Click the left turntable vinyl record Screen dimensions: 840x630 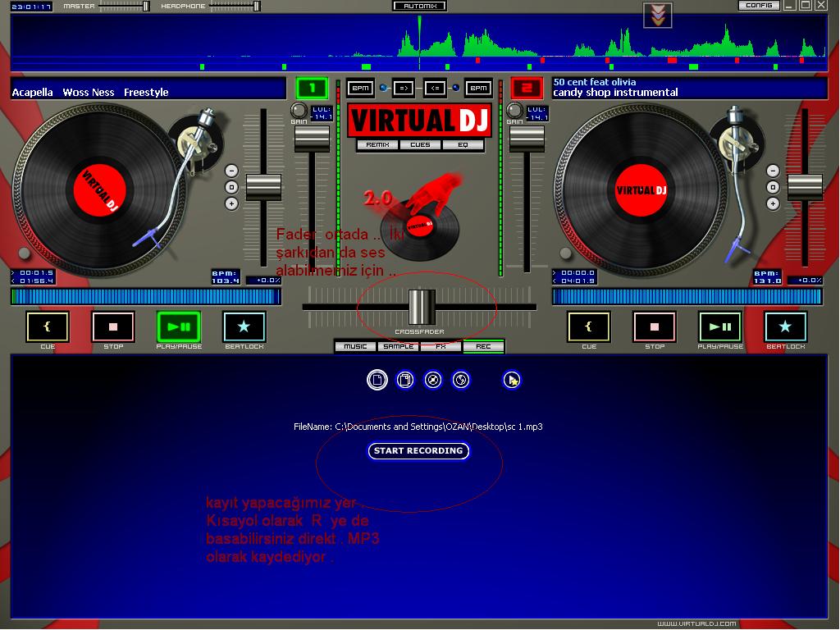(x=99, y=189)
